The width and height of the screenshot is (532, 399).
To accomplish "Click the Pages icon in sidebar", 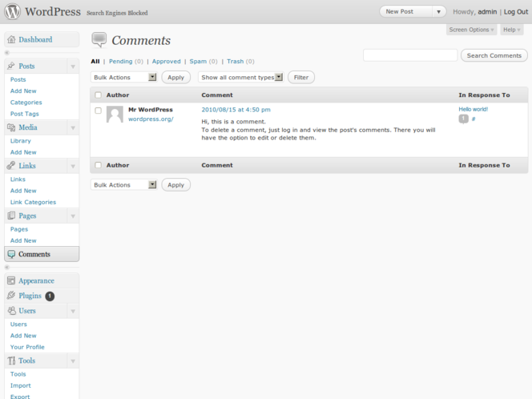I will [x=11, y=216].
